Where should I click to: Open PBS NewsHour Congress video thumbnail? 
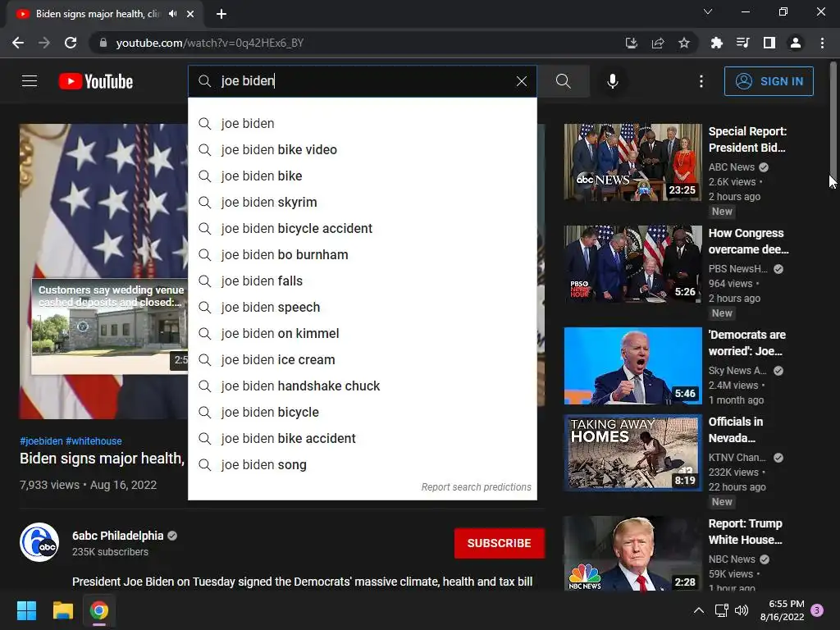[x=632, y=264]
